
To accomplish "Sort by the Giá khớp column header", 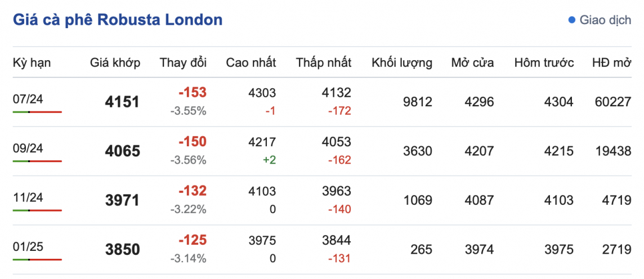I will [x=115, y=62].
